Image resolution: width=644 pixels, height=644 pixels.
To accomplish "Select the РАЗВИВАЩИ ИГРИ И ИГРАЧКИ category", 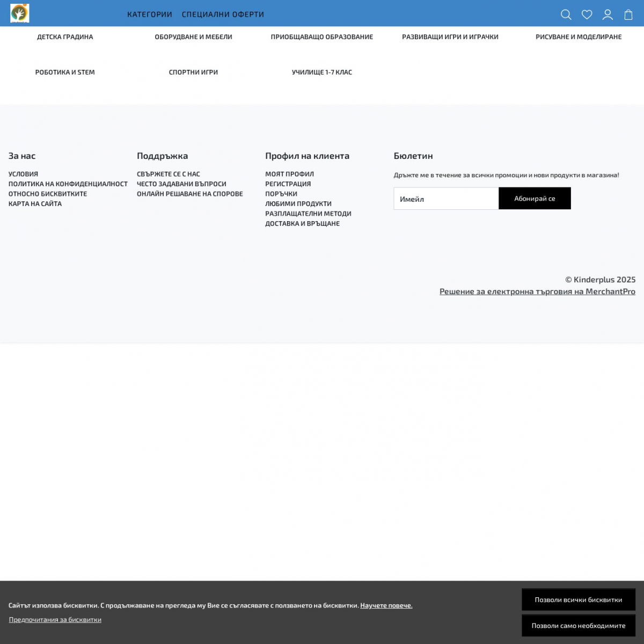I will [x=450, y=37].
